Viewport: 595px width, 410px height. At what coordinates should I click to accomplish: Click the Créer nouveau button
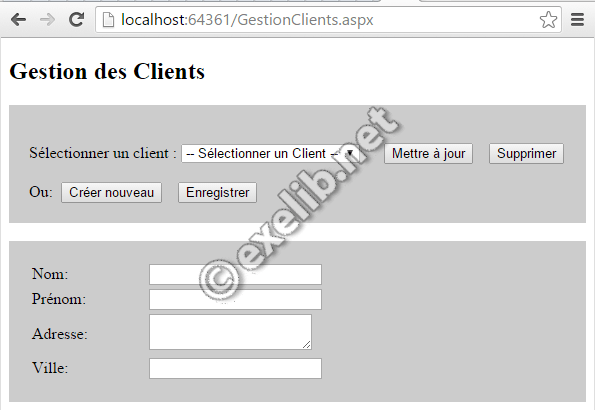pos(112,192)
